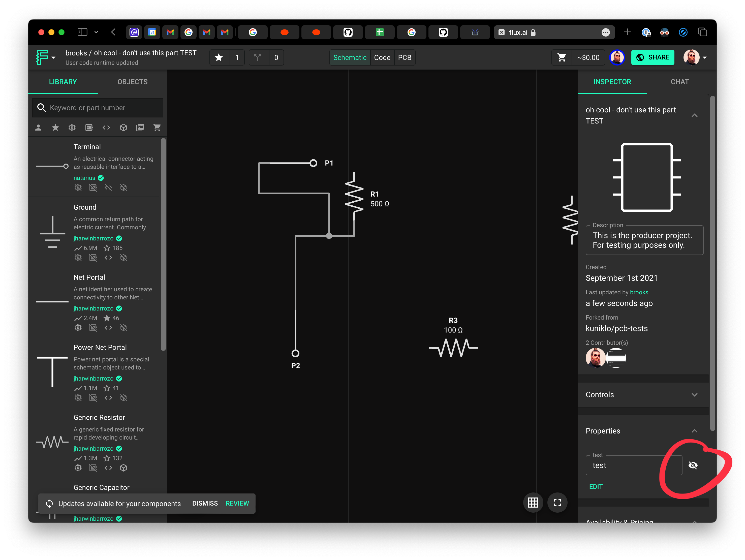Click the crossed-out chip icon under Terminal
Screen dimensions: 745x560
pos(78,188)
